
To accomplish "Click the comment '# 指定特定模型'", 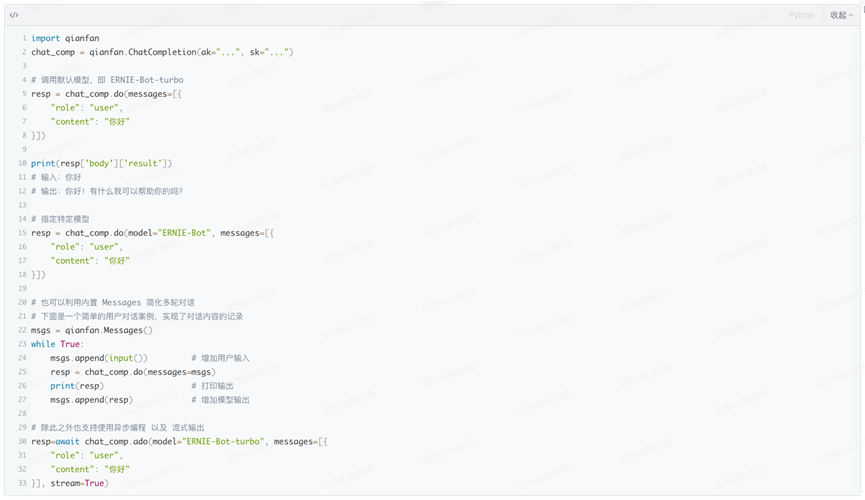I will tap(60, 219).
